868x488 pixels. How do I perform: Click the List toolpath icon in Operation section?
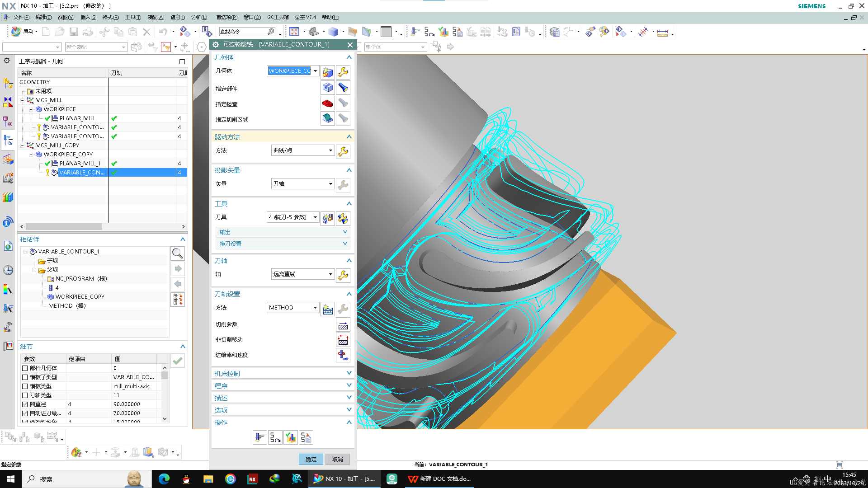pyautogui.click(x=306, y=437)
